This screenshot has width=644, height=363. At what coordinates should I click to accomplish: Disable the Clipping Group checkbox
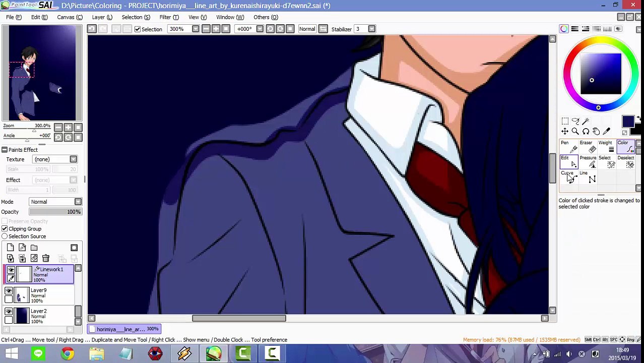[x=5, y=229]
